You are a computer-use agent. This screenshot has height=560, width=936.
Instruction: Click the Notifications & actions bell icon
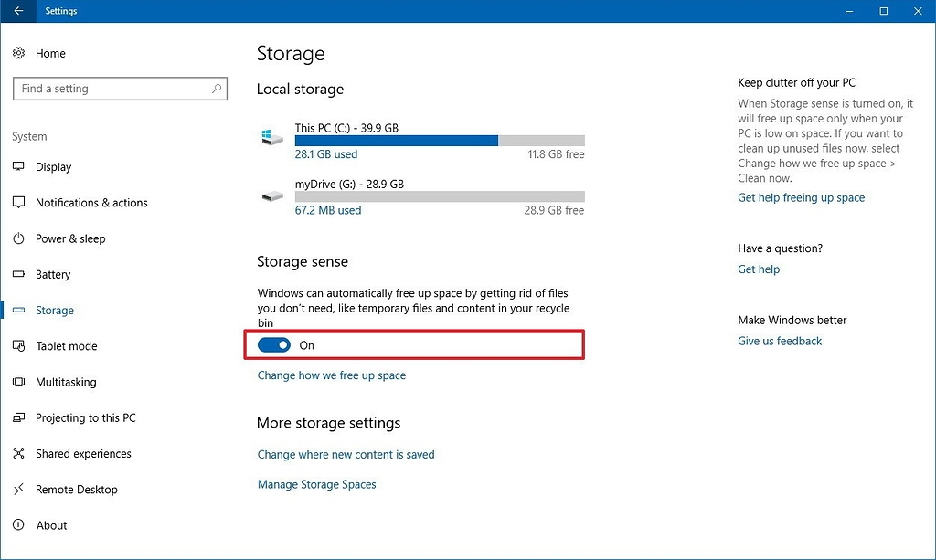[20, 203]
